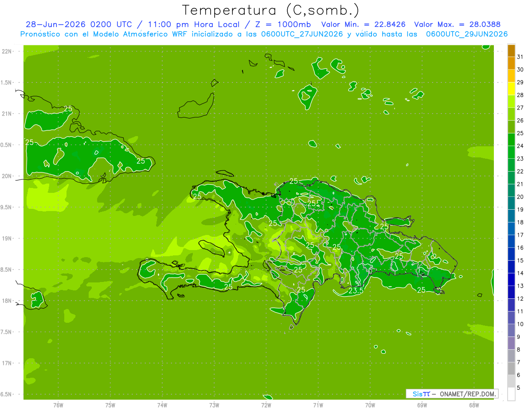The image size is (532, 411).
Task: Click the '17N' latitude label
Action: coord(7,363)
